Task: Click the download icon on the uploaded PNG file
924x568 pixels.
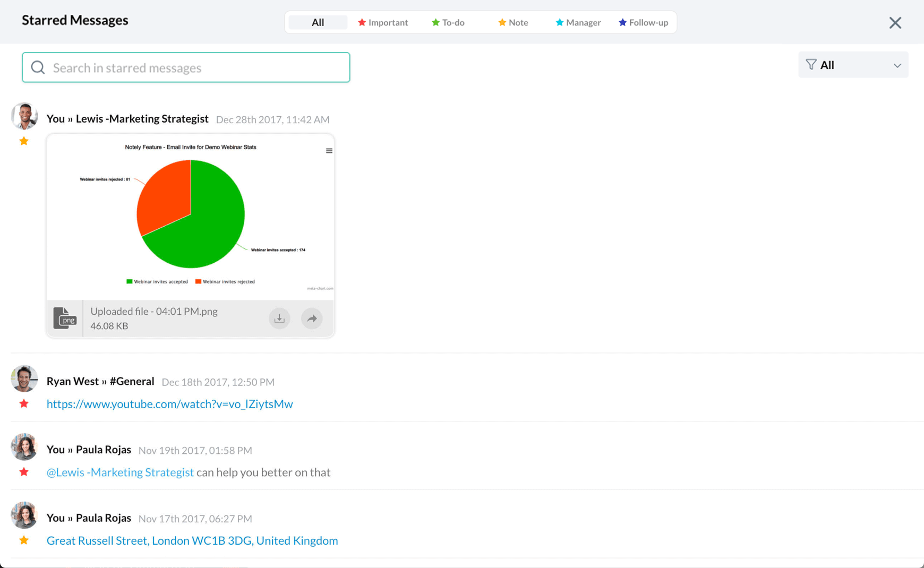Action: pyautogui.click(x=279, y=318)
